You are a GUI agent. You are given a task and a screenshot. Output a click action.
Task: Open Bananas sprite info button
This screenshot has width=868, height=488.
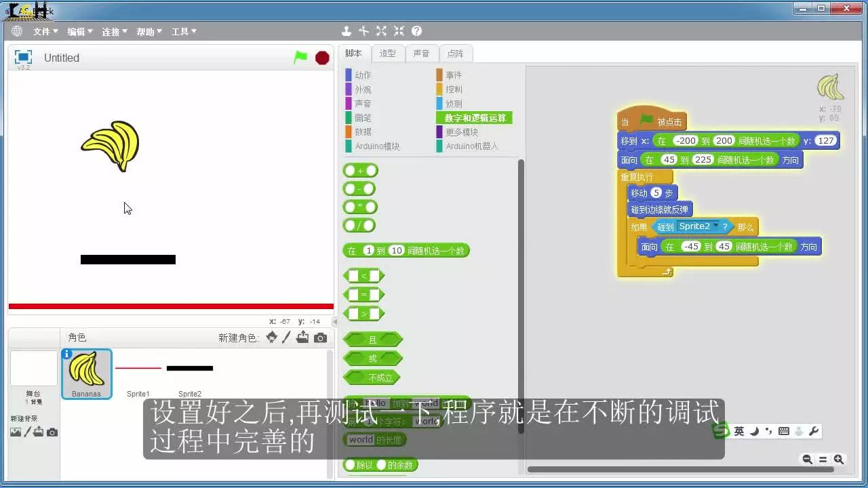66,354
